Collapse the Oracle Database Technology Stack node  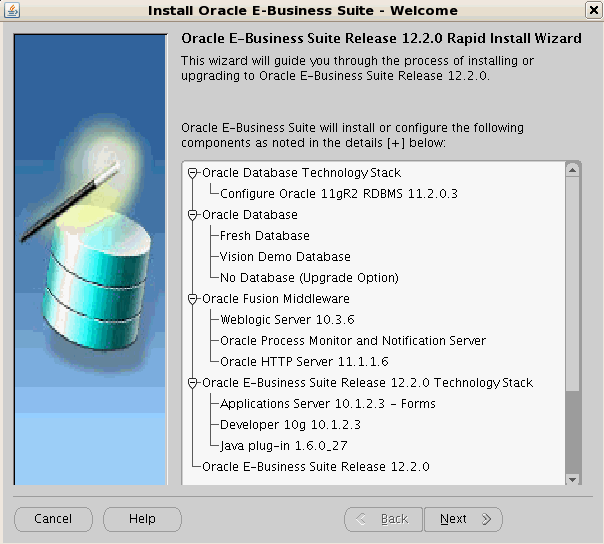pyautogui.click(x=193, y=173)
